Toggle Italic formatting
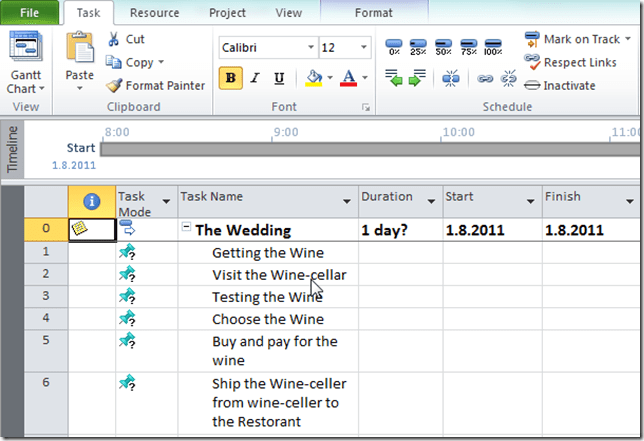This screenshot has height=441, width=644. click(x=255, y=78)
